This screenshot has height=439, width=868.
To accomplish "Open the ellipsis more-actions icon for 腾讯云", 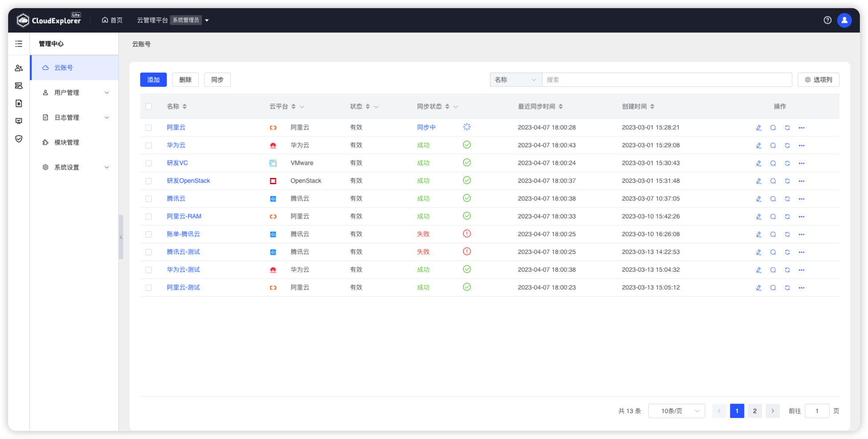I will (x=802, y=198).
